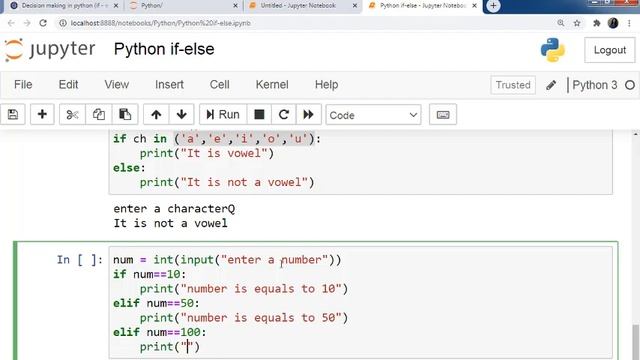Image resolution: width=640 pixels, height=360 pixels.
Task: Click the output text enter a characterQ
Action: click(x=174, y=209)
